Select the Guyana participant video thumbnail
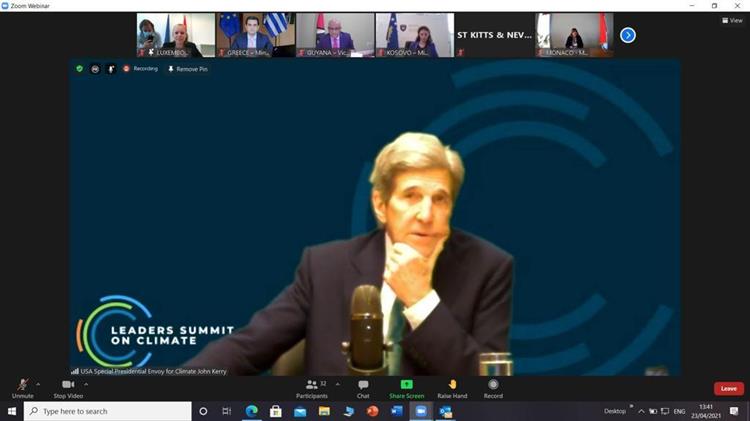Image resolution: width=750 pixels, height=421 pixels. (x=334, y=35)
